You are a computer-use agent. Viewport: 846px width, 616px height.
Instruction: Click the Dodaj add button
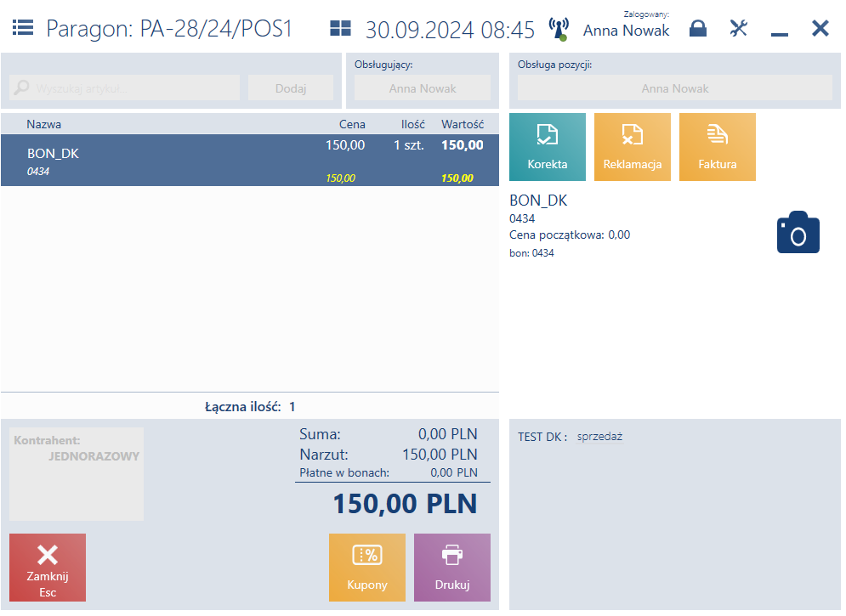pyautogui.click(x=291, y=88)
